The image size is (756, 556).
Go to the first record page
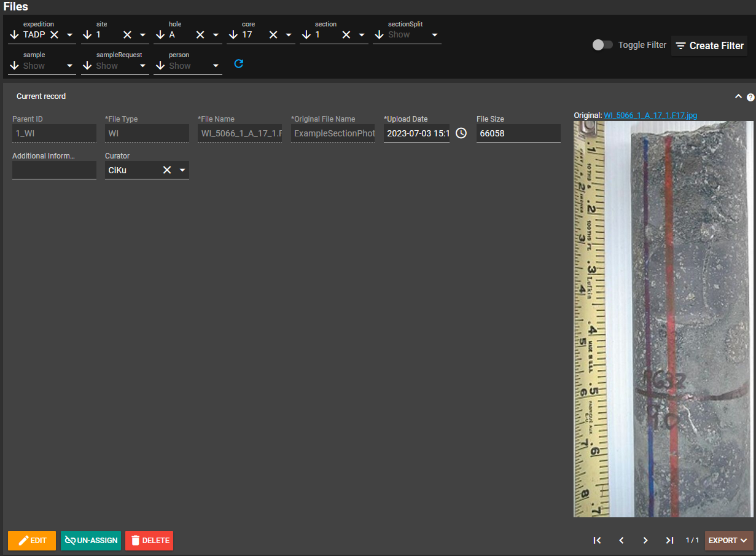coord(597,541)
